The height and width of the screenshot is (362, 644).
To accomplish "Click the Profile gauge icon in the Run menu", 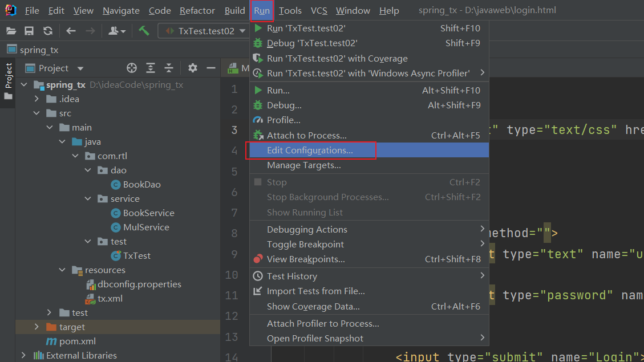I will pyautogui.click(x=258, y=120).
